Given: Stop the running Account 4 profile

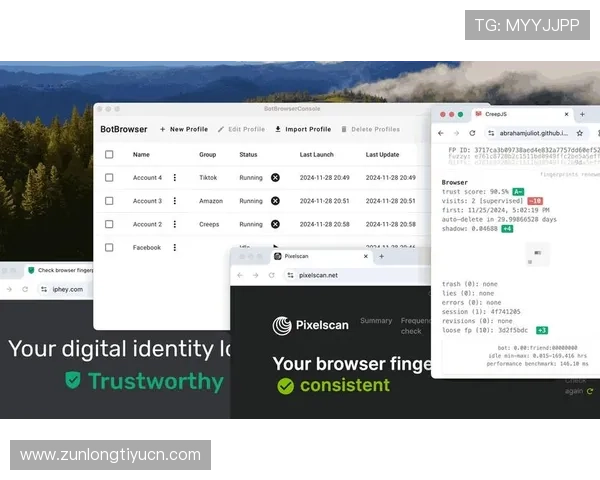Looking at the screenshot, I should pos(275,177).
